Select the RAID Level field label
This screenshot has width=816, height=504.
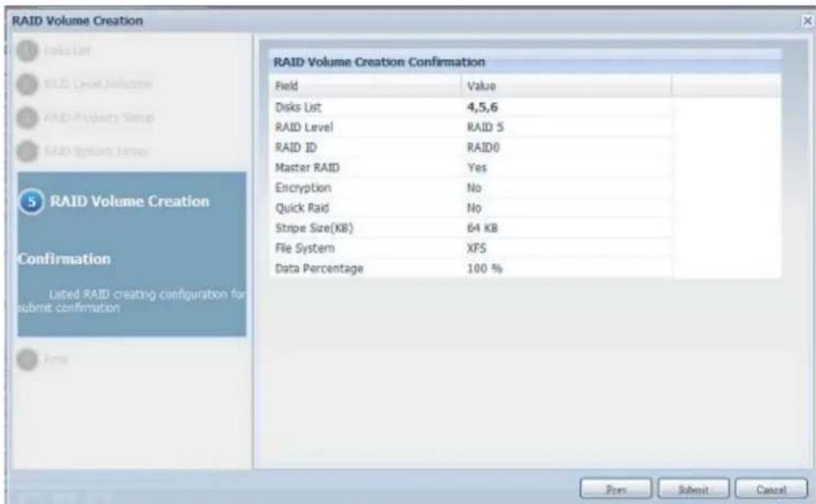tap(304, 127)
